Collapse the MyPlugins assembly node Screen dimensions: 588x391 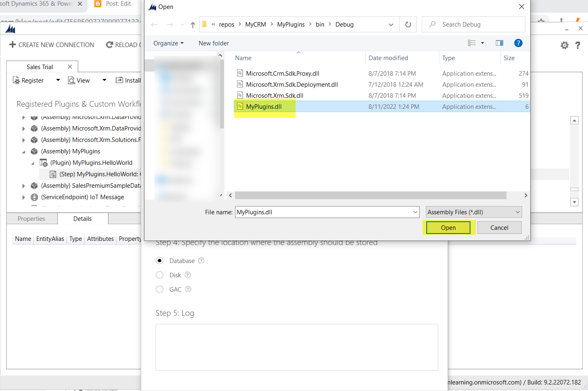click(x=23, y=152)
